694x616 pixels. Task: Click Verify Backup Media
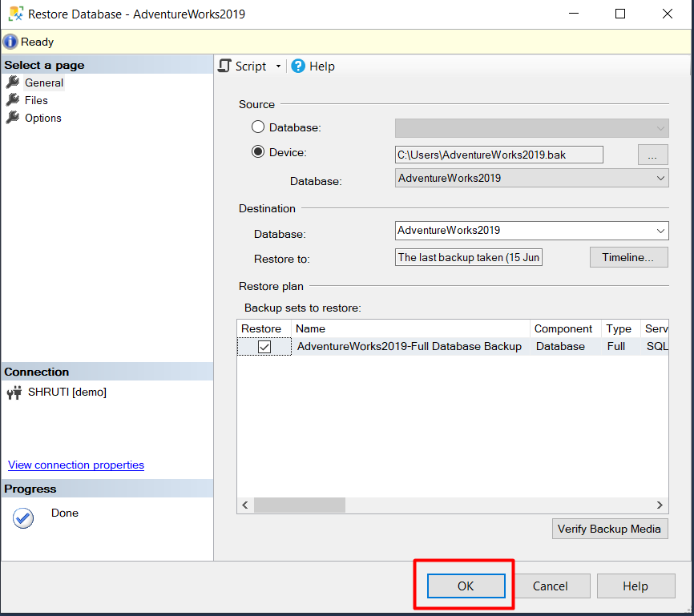click(610, 529)
